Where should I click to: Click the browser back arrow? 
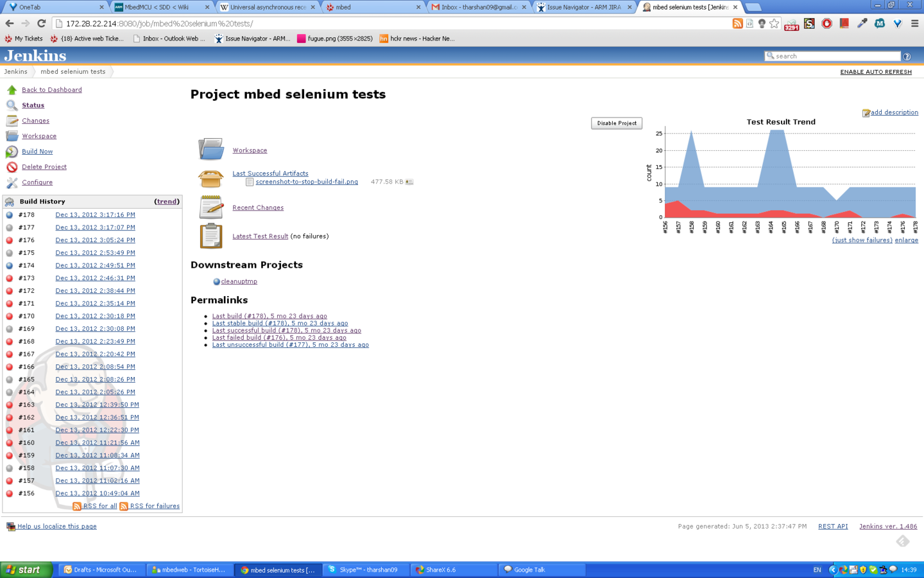[x=9, y=24]
